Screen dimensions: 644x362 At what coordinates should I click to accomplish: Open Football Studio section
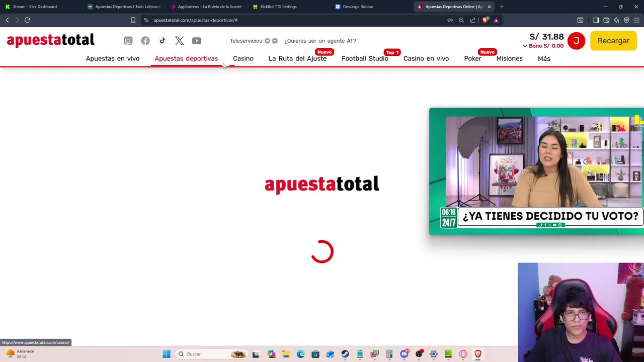coord(365,58)
